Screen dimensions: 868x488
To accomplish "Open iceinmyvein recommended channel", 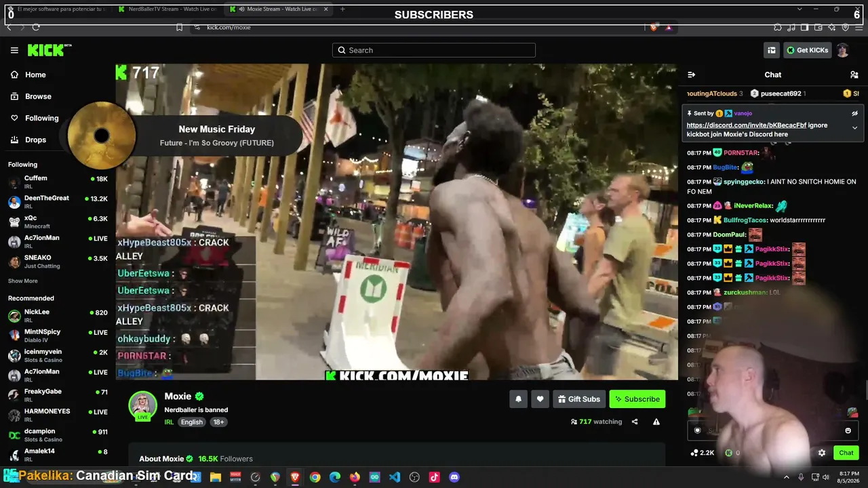I will 58,355.
